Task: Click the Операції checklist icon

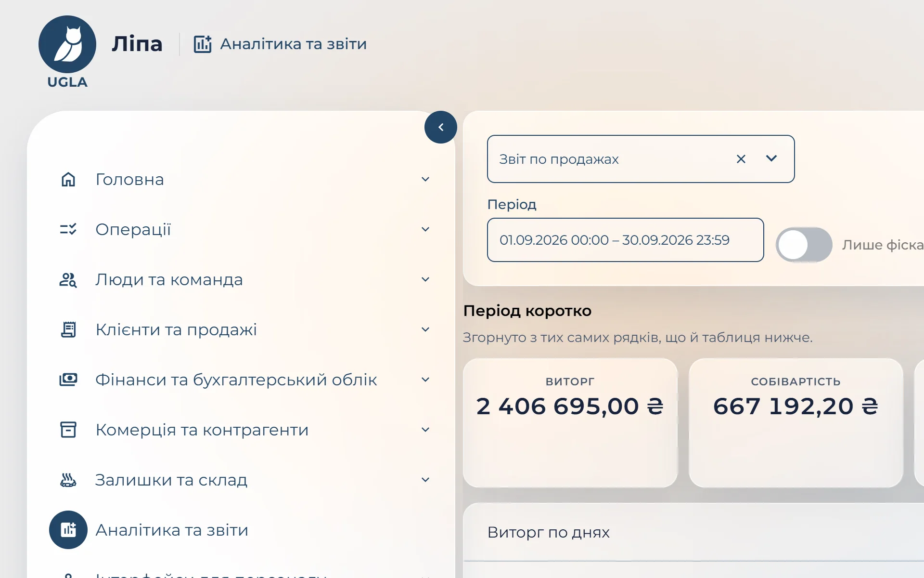Action: (x=68, y=229)
